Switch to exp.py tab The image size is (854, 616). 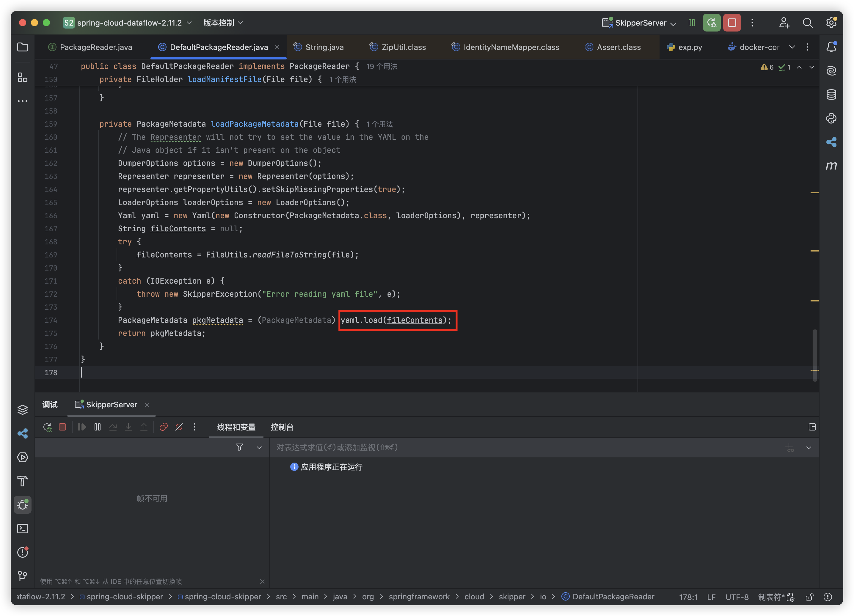(x=685, y=47)
